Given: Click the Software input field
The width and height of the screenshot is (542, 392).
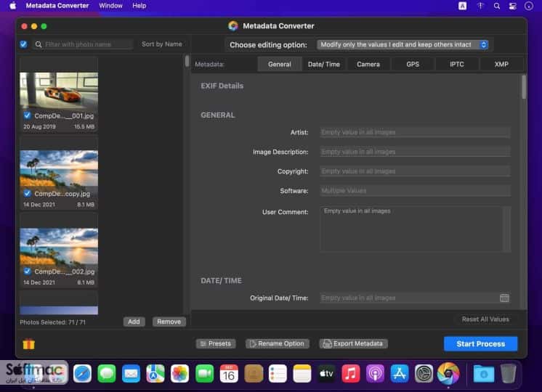Looking at the screenshot, I should (x=415, y=191).
